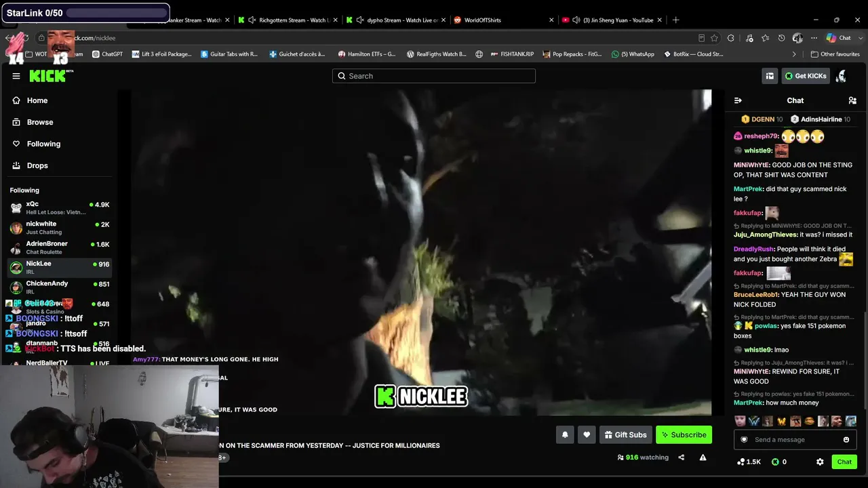This screenshot has width=868, height=488.
Task: Toggle stream notifications bell
Action: pyautogui.click(x=565, y=434)
